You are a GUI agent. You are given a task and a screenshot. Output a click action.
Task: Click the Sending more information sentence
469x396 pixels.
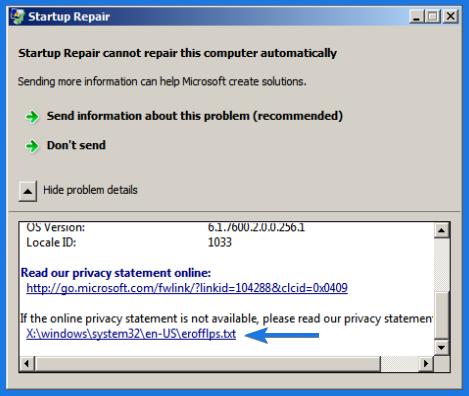[162, 82]
